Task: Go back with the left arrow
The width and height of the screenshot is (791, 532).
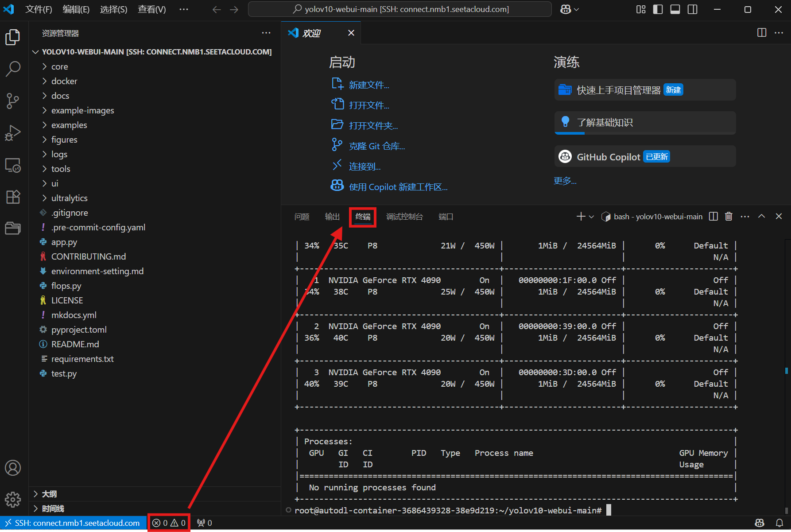Action: click(217, 9)
